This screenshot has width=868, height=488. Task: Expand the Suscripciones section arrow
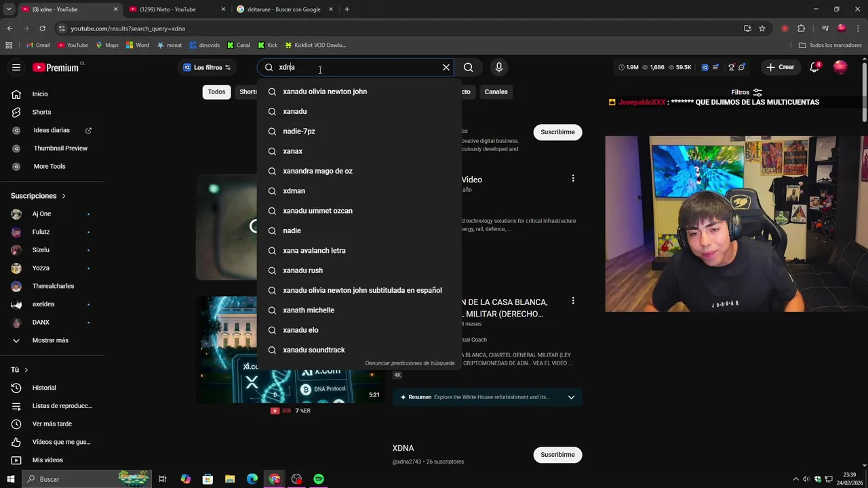pyautogui.click(x=64, y=196)
